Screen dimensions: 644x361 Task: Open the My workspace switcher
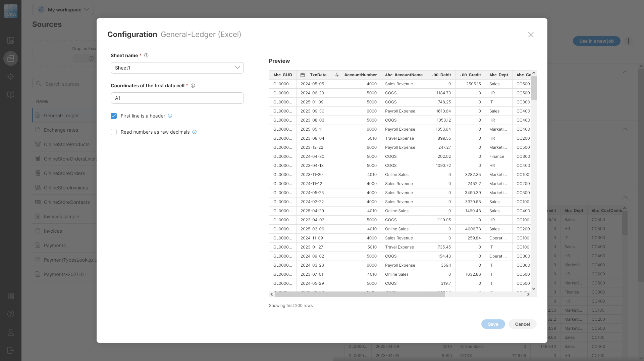click(x=63, y=9)
